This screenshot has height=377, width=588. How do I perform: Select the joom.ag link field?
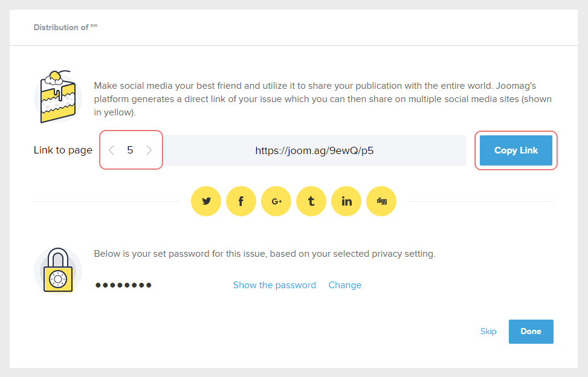(314, 150)
